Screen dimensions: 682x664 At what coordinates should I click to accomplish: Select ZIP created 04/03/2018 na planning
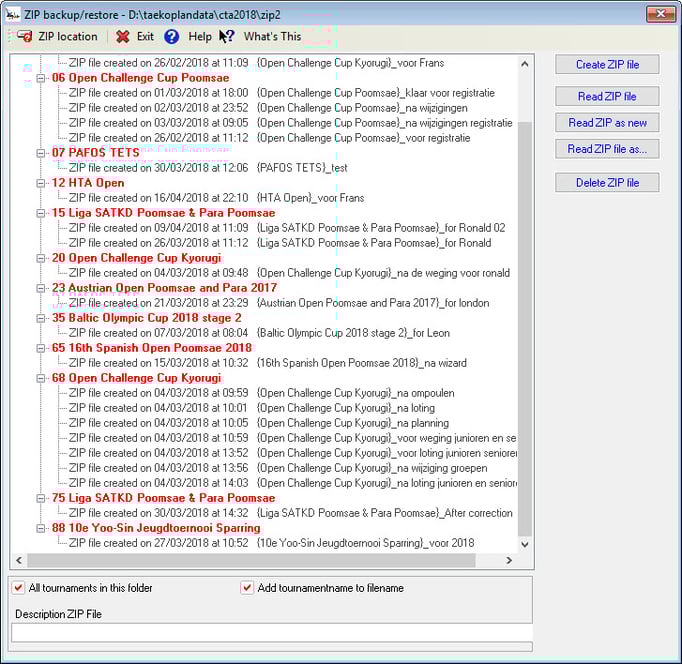[259, 423]
